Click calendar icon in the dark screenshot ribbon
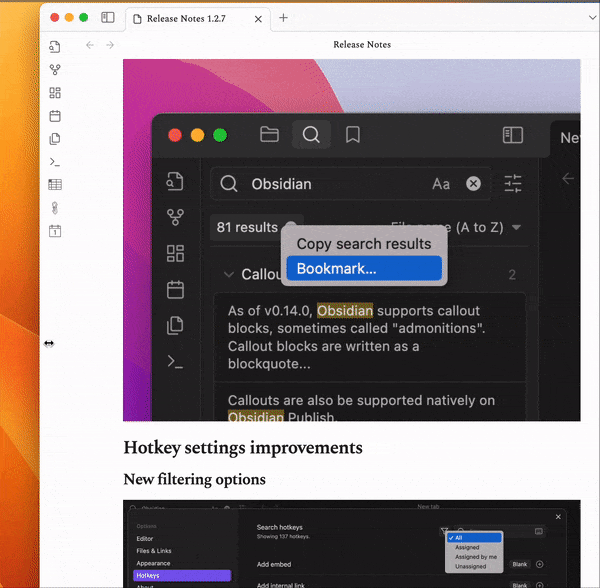Image resolution: width=600 pixels, height=588 pixels. click(175, 289)
